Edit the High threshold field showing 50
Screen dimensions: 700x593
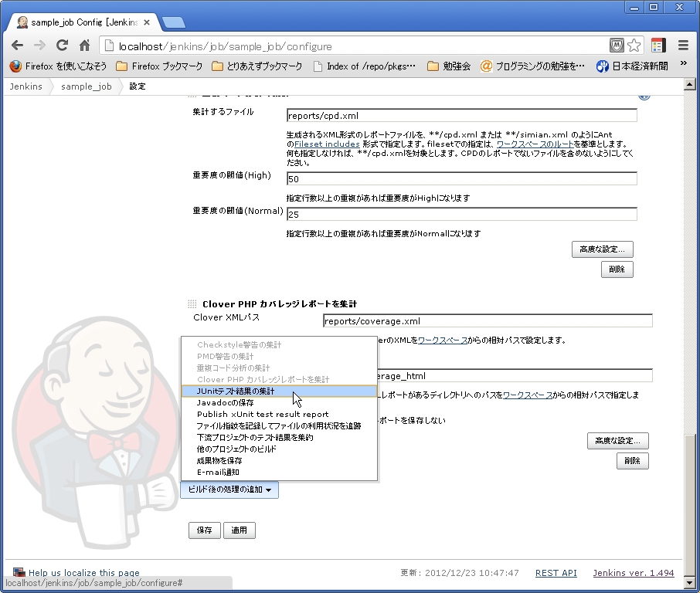coord(461,179)
